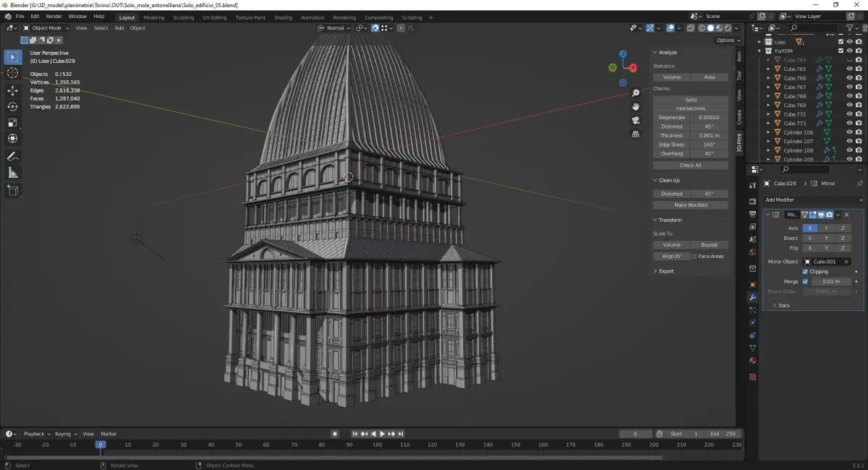Open the Material properties tab icon
The image size is (868, 470).
(752, 361)
